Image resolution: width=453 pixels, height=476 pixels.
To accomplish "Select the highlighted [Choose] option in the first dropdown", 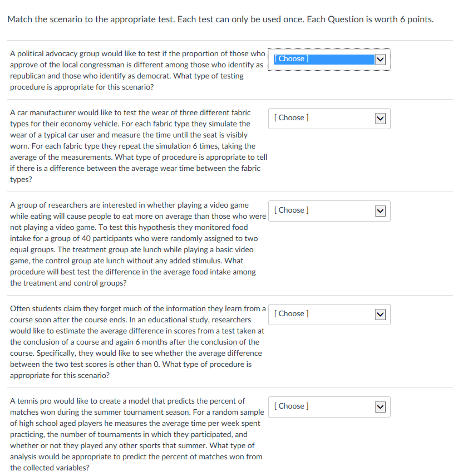I will (292, 58).
